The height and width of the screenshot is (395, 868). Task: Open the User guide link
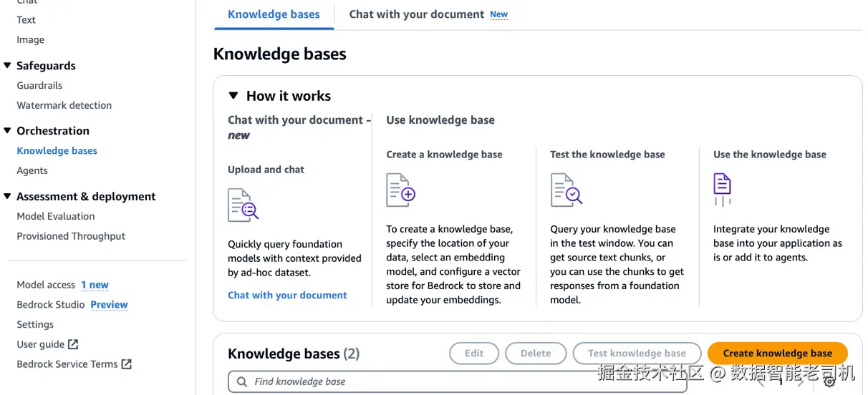tap(41, 344)
